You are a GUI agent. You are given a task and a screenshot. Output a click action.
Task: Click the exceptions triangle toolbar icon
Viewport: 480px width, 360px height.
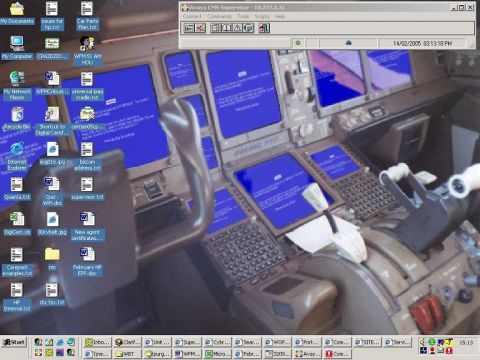pos(237,28)
